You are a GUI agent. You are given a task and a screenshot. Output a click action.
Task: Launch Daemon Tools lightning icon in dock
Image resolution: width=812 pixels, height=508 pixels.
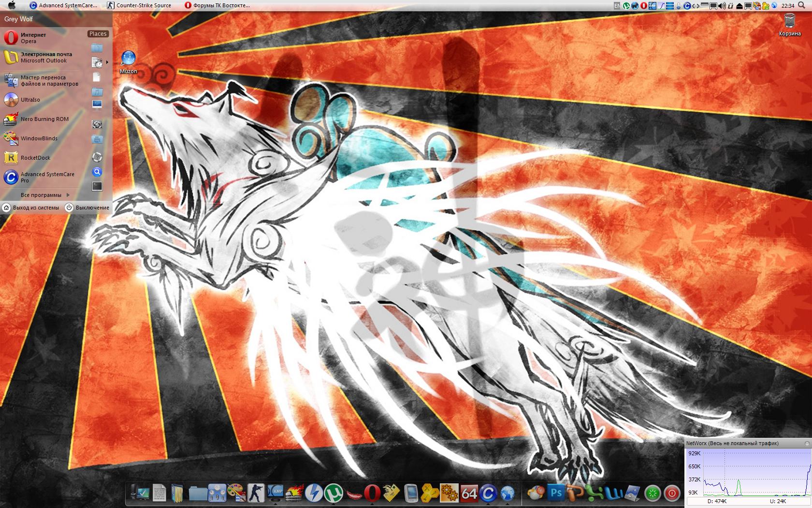point(314,493)
